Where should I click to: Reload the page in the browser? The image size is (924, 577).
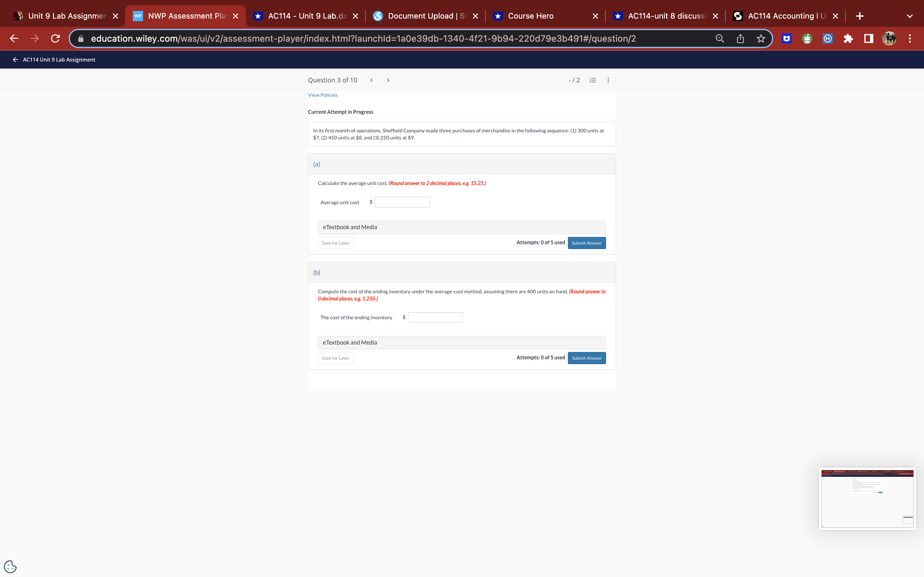click(x=56, y=38)
